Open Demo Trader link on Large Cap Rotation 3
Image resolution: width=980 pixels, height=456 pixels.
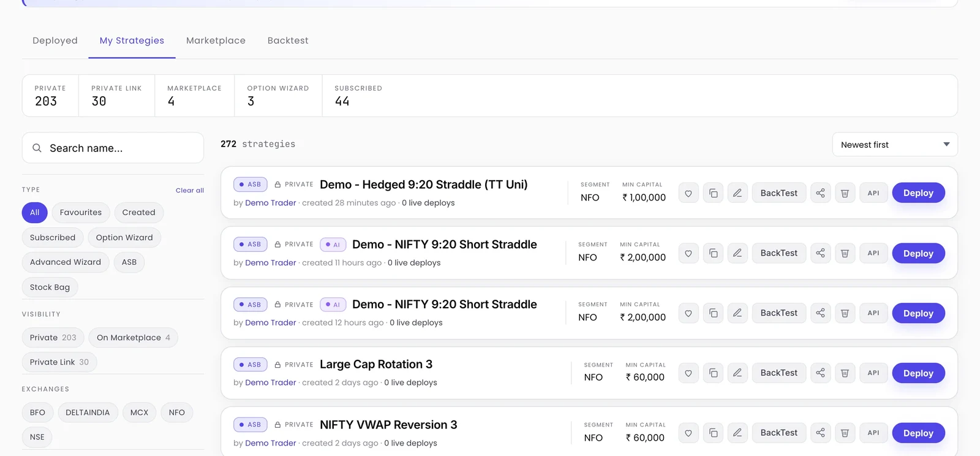coord(271,382)
